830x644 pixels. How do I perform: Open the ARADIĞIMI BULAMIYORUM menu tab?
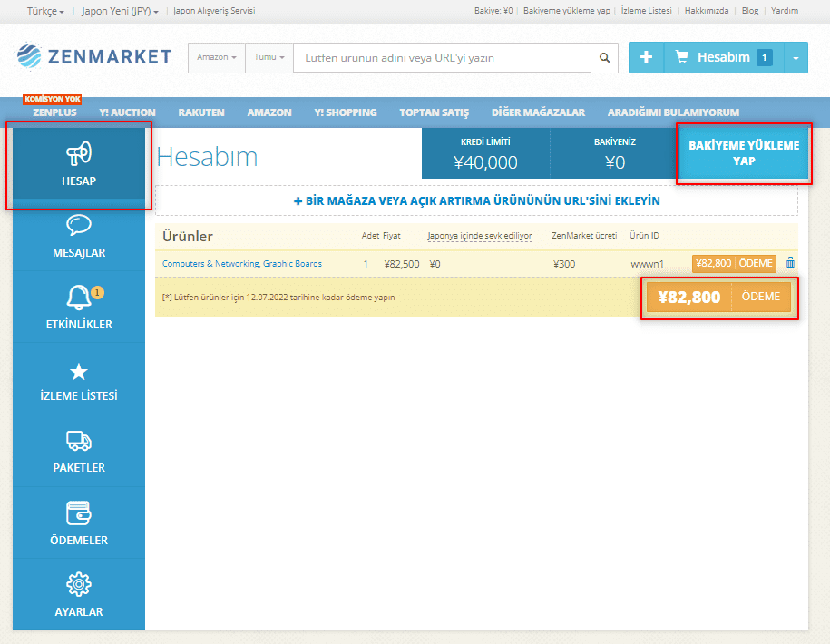673,112
